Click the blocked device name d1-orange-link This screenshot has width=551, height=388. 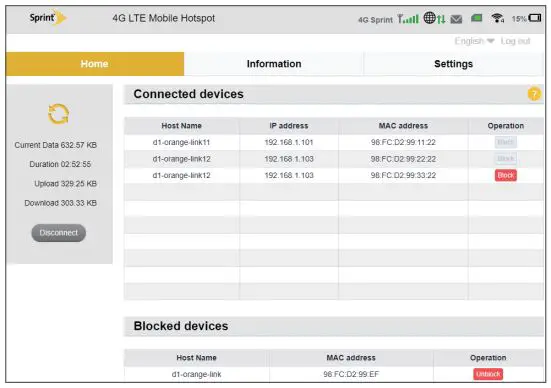point(196,374)
